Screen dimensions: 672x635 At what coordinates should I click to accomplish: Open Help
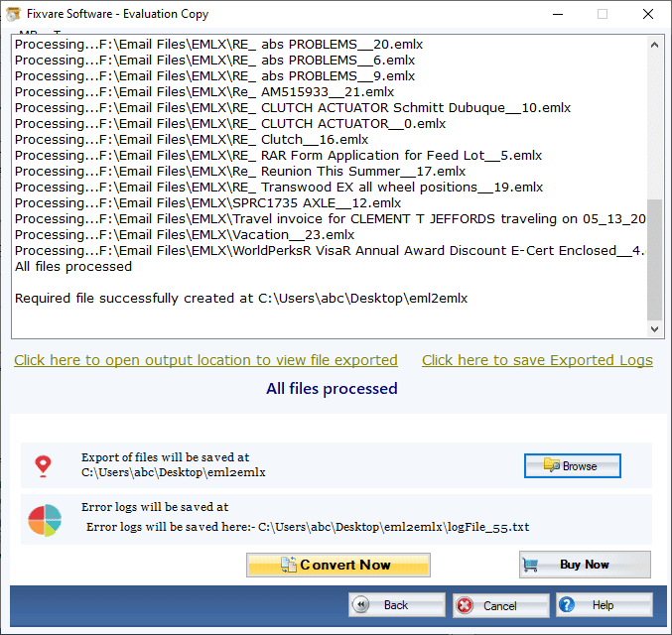click(x=605, y=605)
